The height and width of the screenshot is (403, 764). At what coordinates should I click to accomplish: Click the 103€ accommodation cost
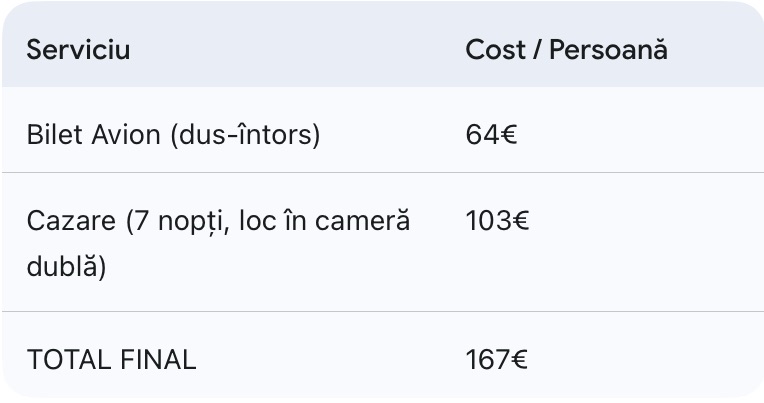497,221
